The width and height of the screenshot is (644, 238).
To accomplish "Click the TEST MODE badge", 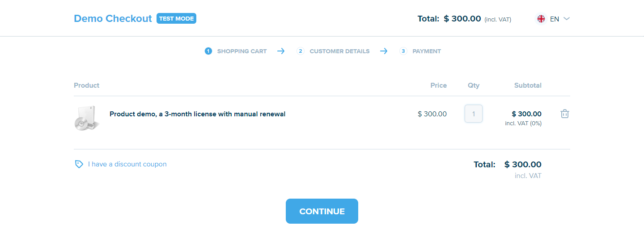I will tap(176, 19).
